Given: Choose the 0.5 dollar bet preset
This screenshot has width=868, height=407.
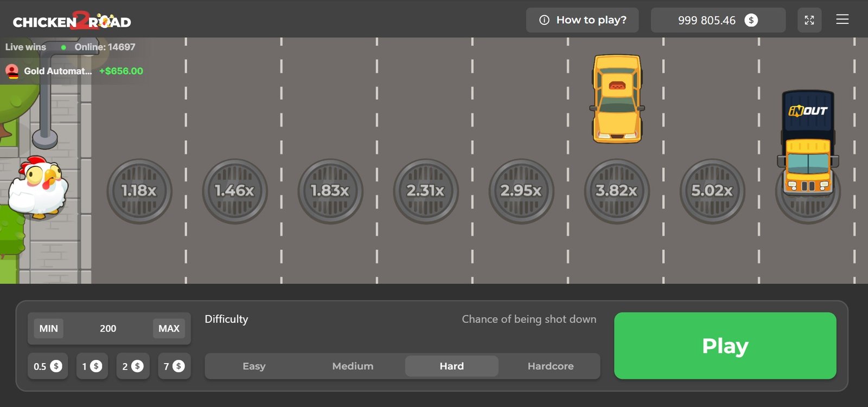Looking at the screenshot, I should [48, 366].
